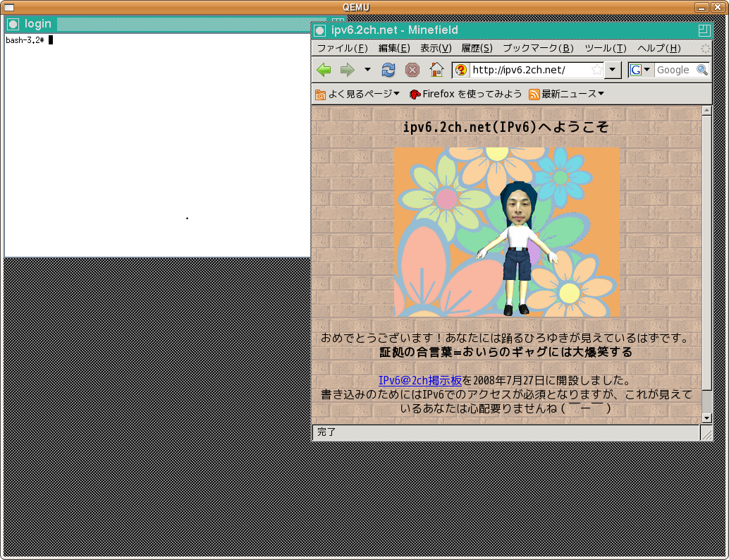Open the back/forward history dropdown arrow
This screenshot has width=729, height=560.
(x=367, y=71)
